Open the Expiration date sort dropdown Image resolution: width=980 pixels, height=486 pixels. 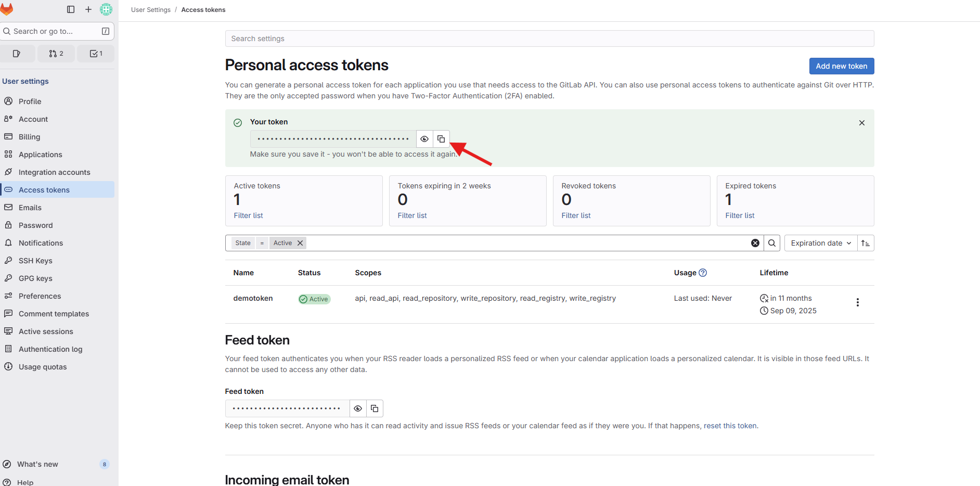pos(820,242)
